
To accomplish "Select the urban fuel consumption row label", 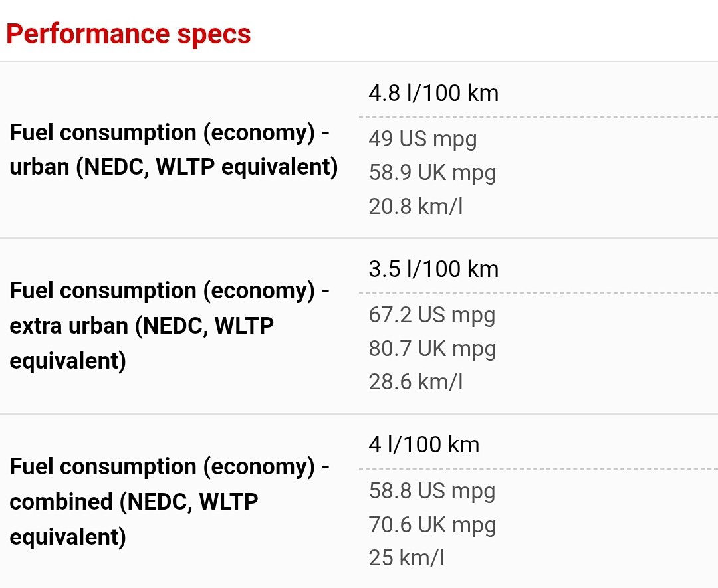I will pos(173,149).
